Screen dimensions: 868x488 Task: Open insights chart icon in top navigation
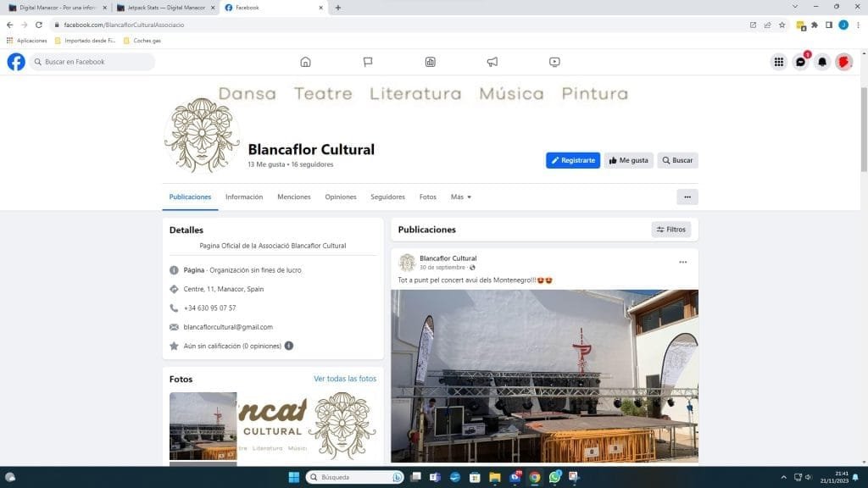430,62
